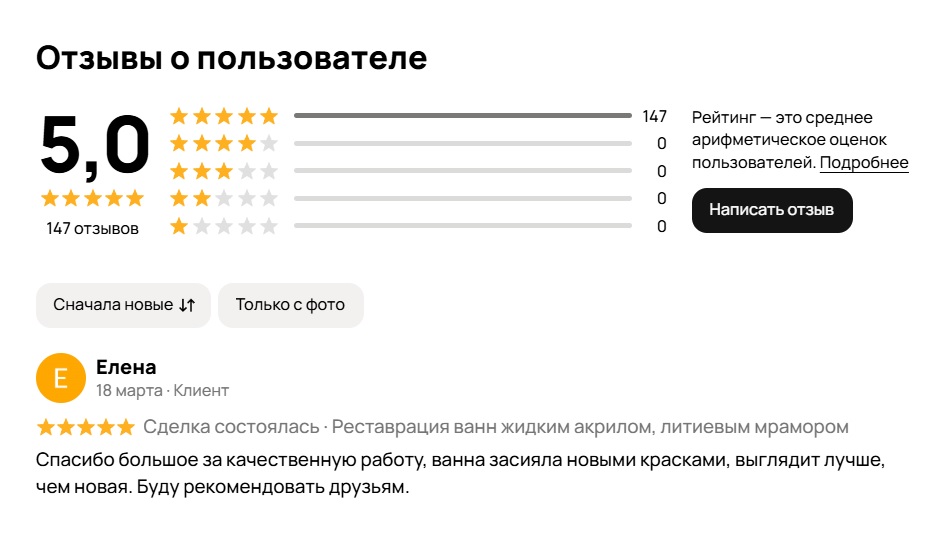Click the five-star rating row stars

click(224, 116)
